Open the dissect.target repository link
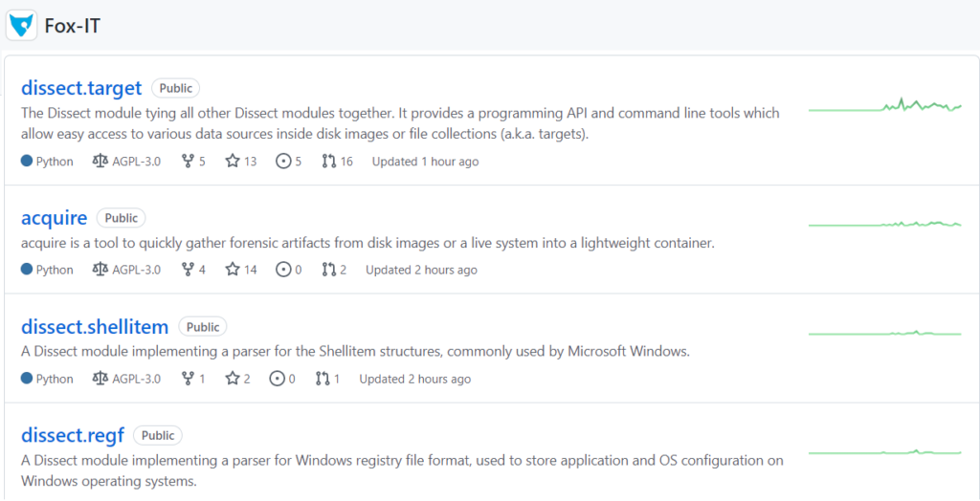Viewport: 980px width, 501px height. point(81,88)
